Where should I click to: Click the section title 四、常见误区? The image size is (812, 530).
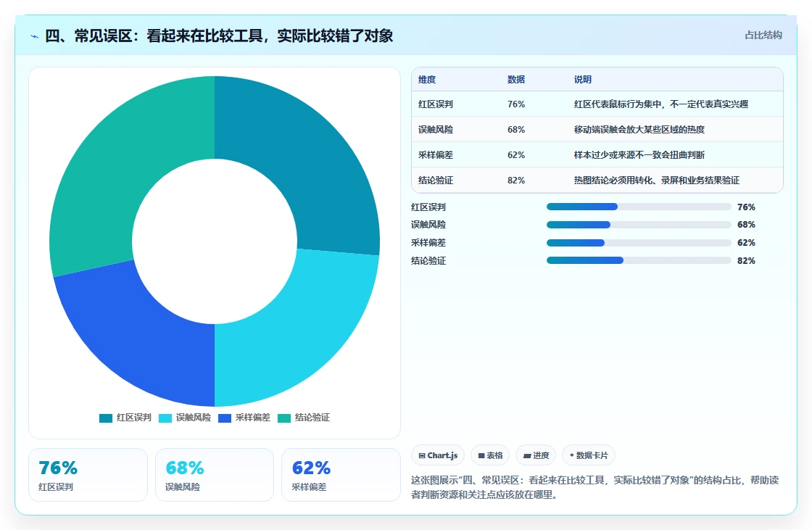(219, 36)
